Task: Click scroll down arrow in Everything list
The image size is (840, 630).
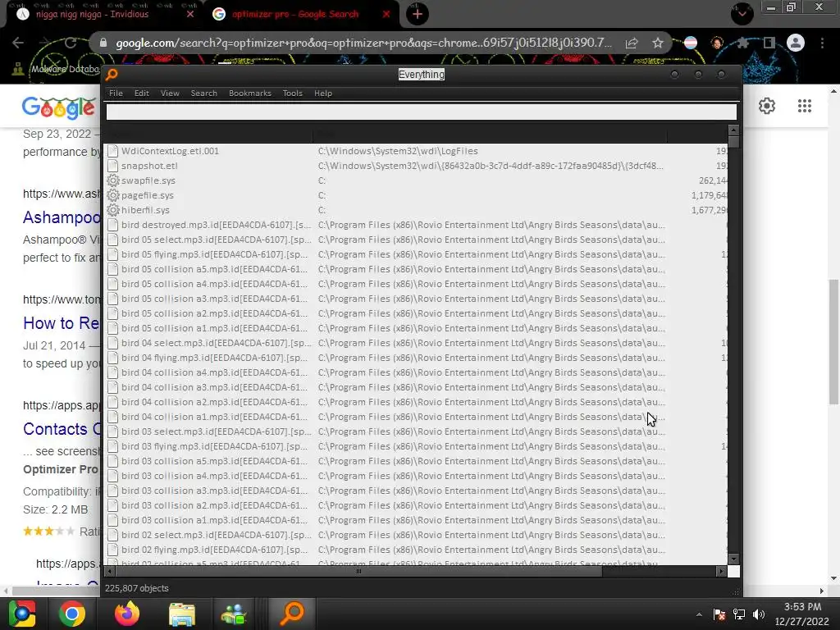Action: (x=734, y=559)
